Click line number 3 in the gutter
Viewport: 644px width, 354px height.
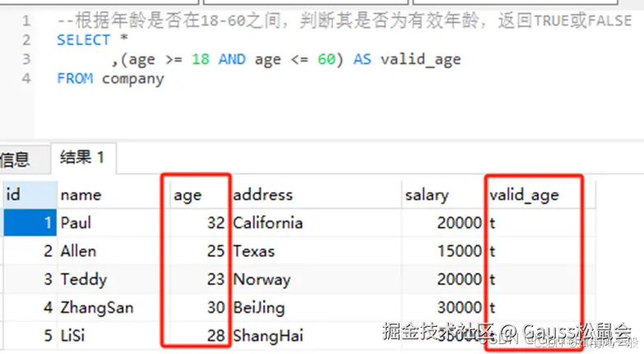click(26, 59)
